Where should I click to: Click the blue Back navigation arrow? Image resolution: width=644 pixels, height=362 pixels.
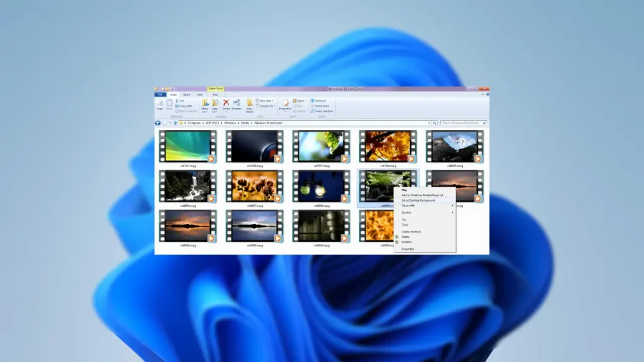158,123
